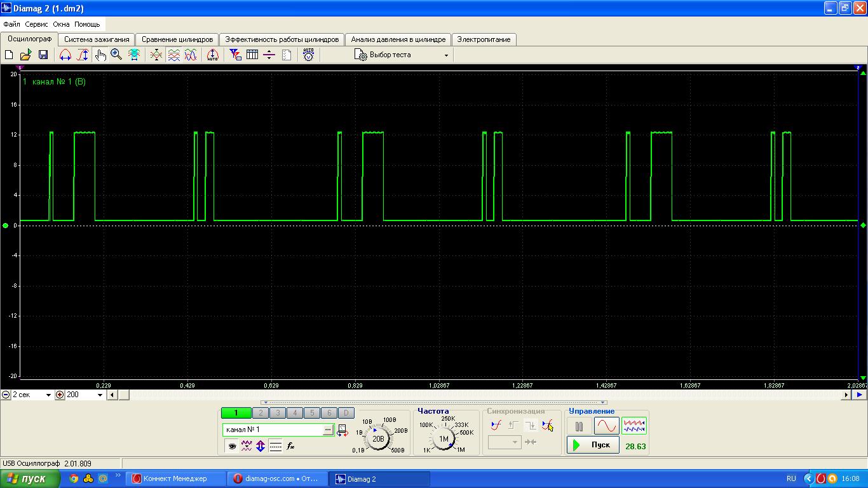Click the channel probe swap icon

click(342, 430)
